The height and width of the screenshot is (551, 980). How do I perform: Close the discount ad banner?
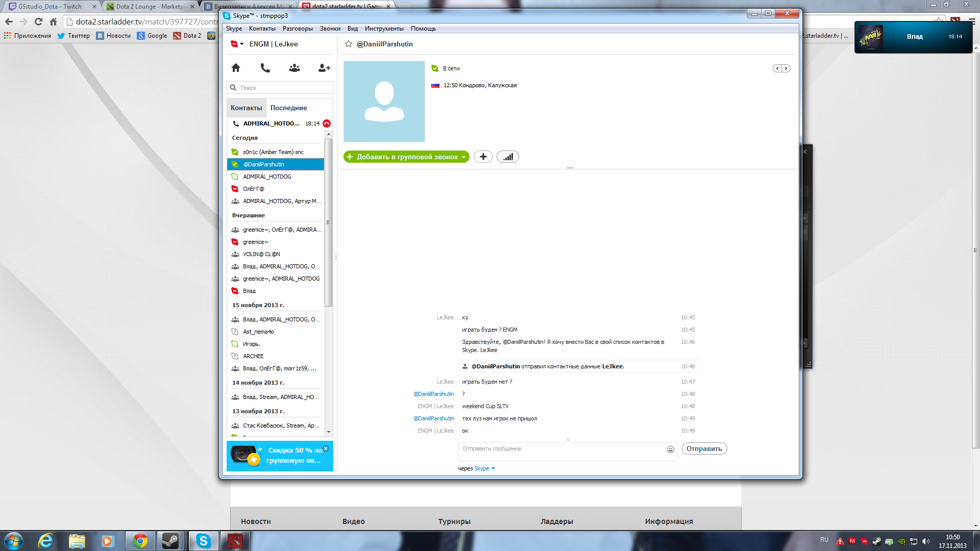pos(326,448)
